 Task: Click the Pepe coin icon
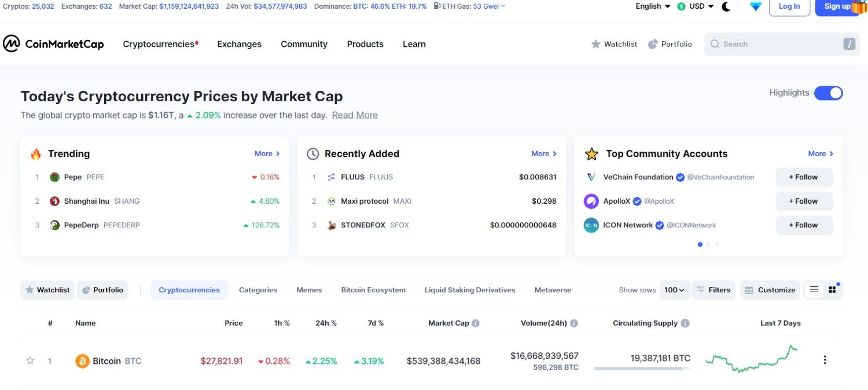tap(54, 177)
